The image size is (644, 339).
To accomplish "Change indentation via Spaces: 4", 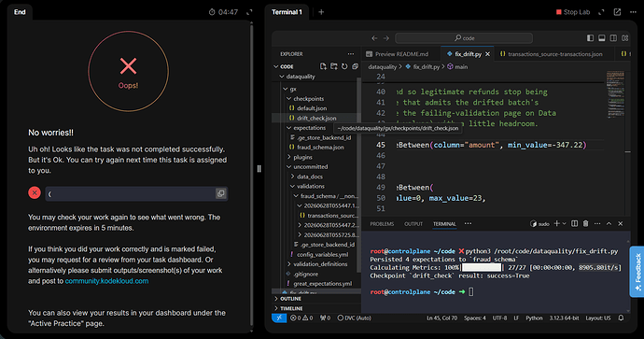I will (x=475, y=318).
